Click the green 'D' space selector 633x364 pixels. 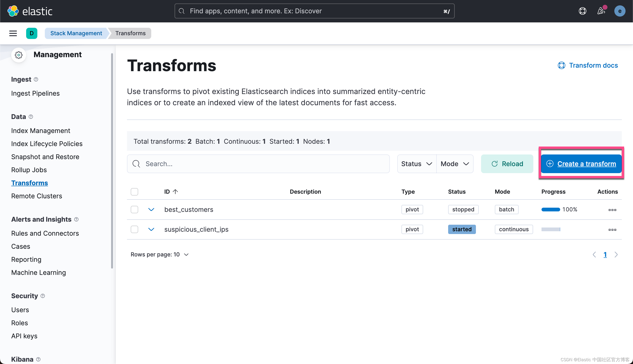(x=32, y=33)
